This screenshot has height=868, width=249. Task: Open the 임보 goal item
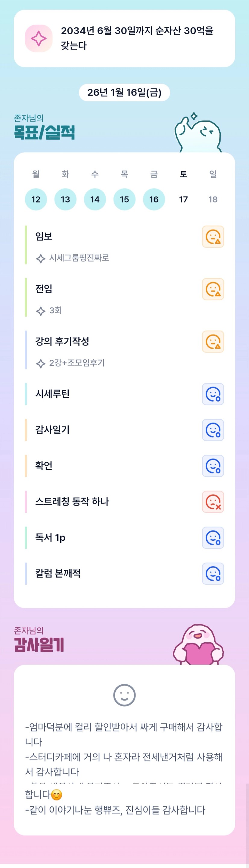click(x=44, y=236)
